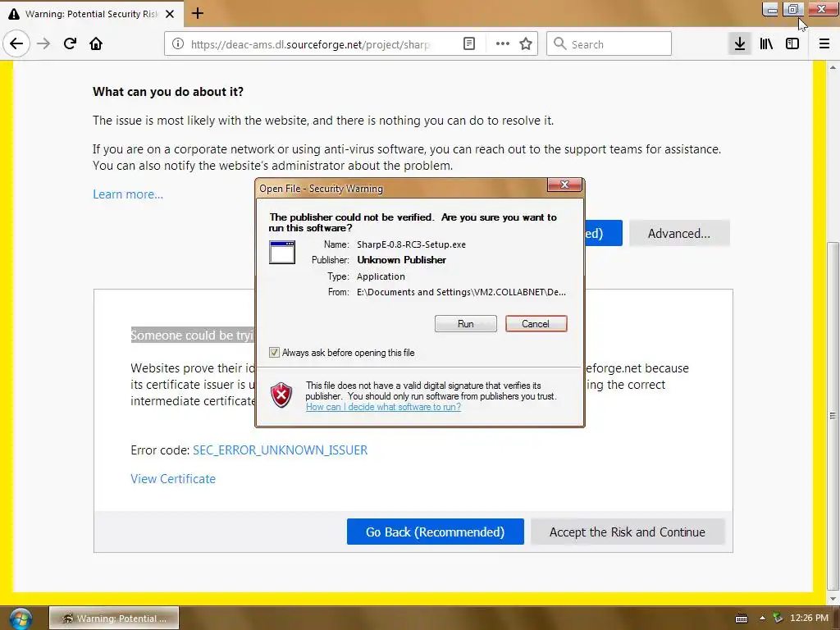Click Go Back (Recommended) at bottom
Screen dimensions: 840x630
coord(435,532)
